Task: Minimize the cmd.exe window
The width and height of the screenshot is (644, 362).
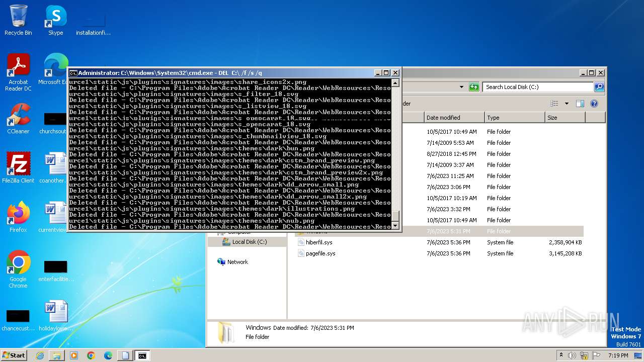Action: 378,73
